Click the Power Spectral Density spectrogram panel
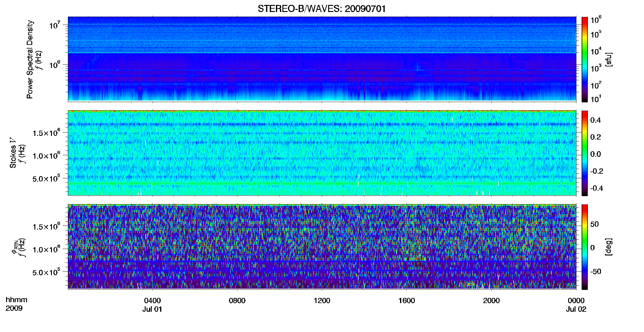The width and height of the screenshot is (644, 332). (x=322, y=59)
